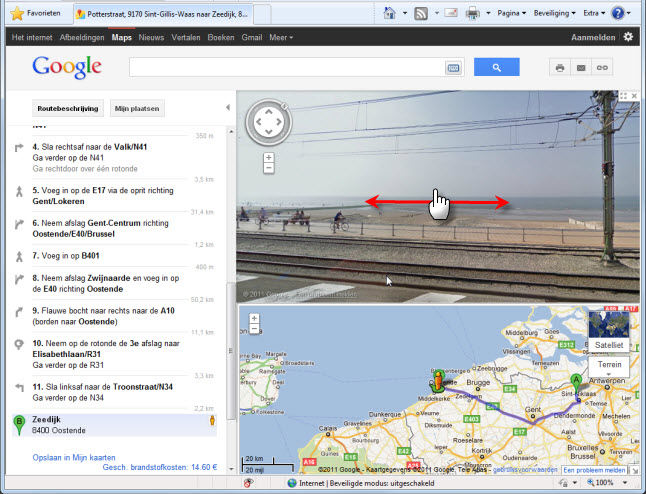Select step 10 rotonde naar Elisabethlaan/R31
The image size is (646, 494).
coord(114,354)
